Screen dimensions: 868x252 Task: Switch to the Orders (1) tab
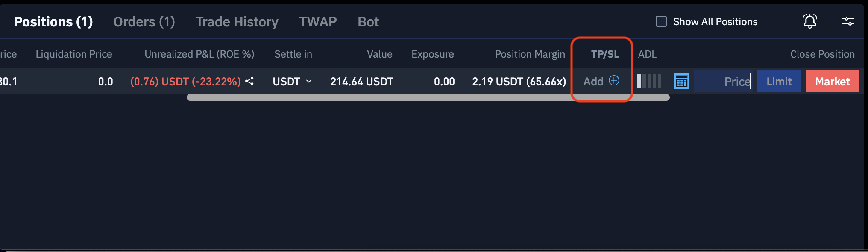(x=144, y=22)
